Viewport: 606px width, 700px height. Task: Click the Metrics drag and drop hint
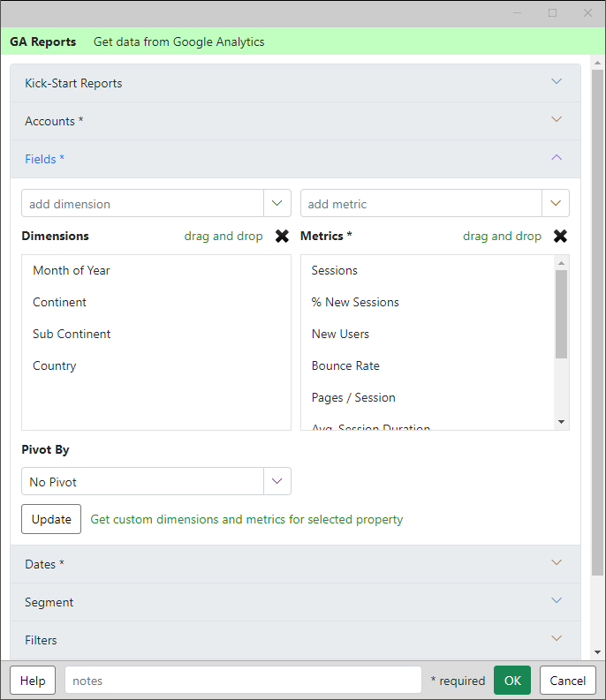click(x=502, y=236)
